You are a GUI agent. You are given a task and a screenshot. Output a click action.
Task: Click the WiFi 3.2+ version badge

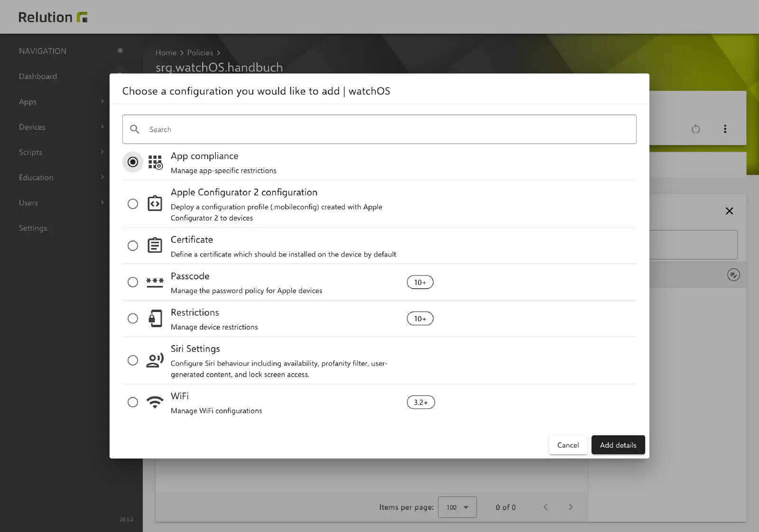[x=421, y=403]
